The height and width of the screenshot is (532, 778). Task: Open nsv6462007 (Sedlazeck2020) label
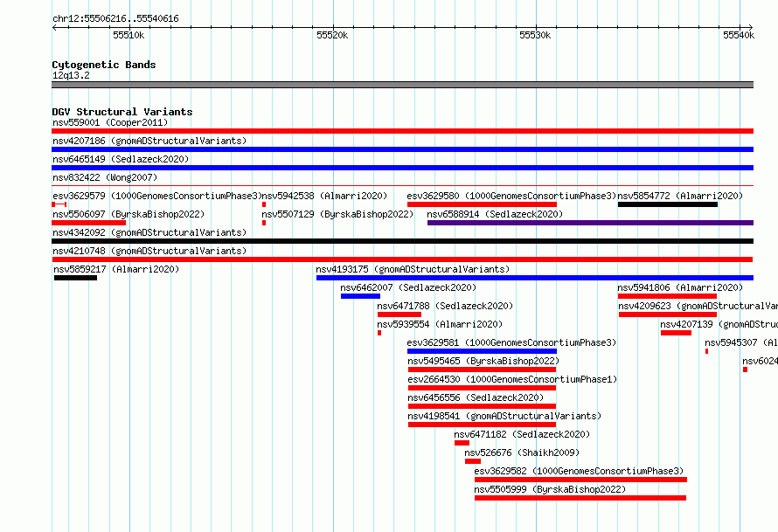pos(408,287)
